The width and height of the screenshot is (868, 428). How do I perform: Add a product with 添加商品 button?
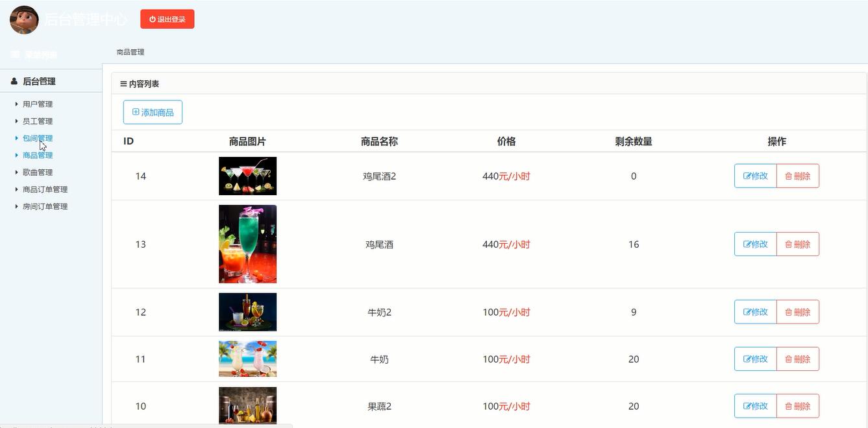coord(153,112)
